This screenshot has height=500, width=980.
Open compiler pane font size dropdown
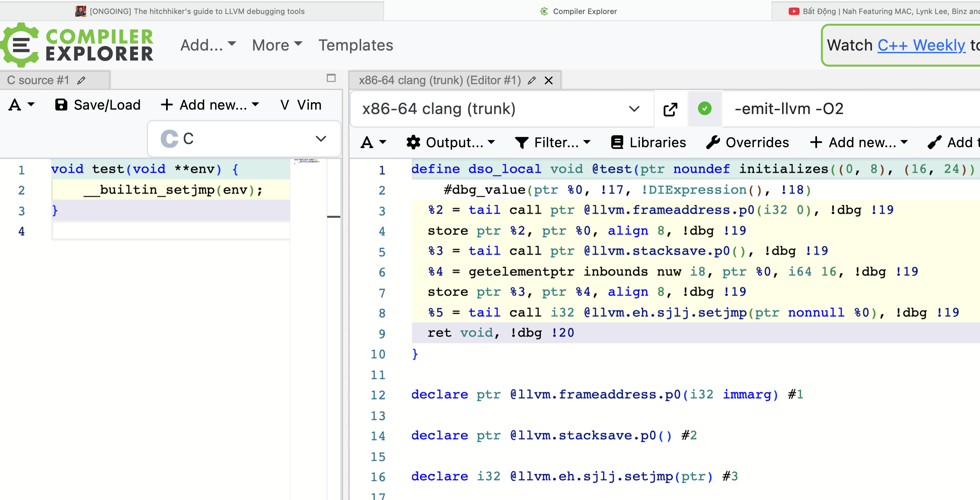373,142
